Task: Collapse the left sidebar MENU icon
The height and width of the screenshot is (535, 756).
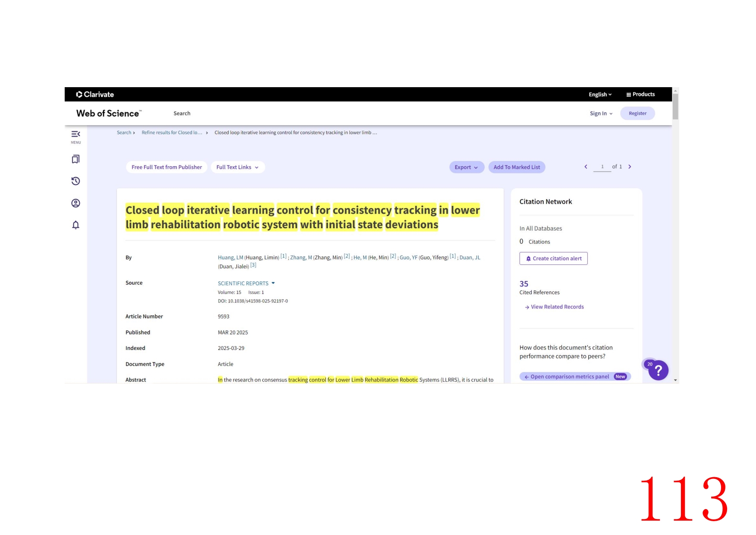Action: click(x=75, y=135)
